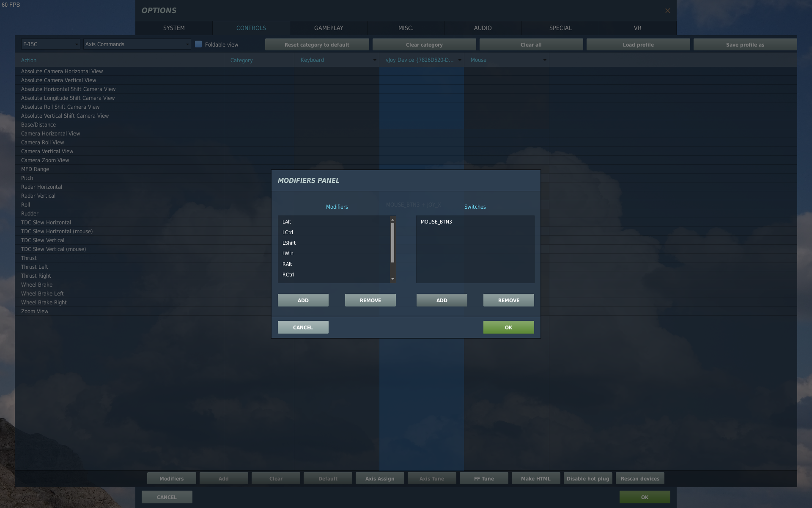Viewport: 812px width, 508px height.
Task: Open the F-15C aircraft dropdown
Action: click(x=50, y=44)
